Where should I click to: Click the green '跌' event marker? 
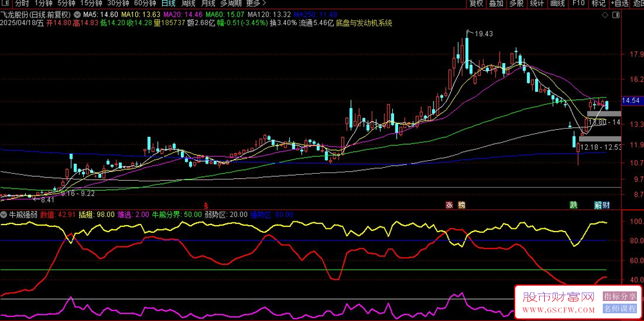(x=573, y=205)
